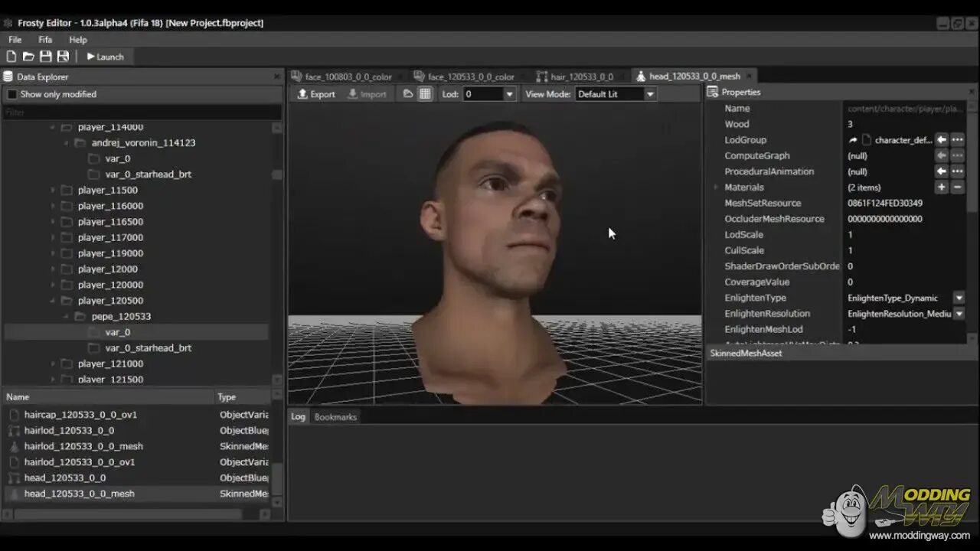Collapse the pepe_120533 folder
Image resolution: width=980 pixels, height=551 pixels.
[x=66, y=316]
